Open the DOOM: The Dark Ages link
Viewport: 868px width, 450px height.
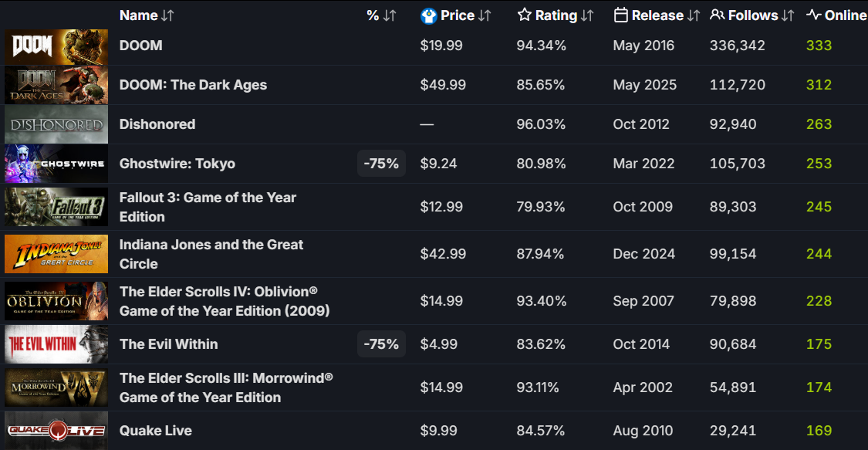[193, 85]
